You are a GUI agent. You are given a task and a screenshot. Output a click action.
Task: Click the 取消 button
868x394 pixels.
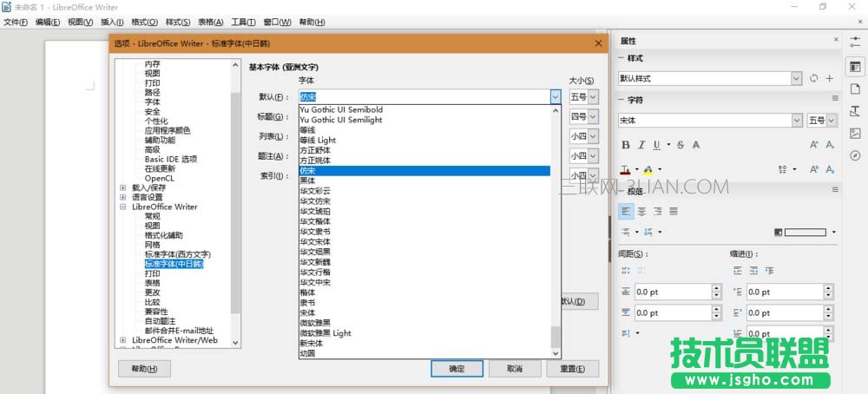point(514,369)
